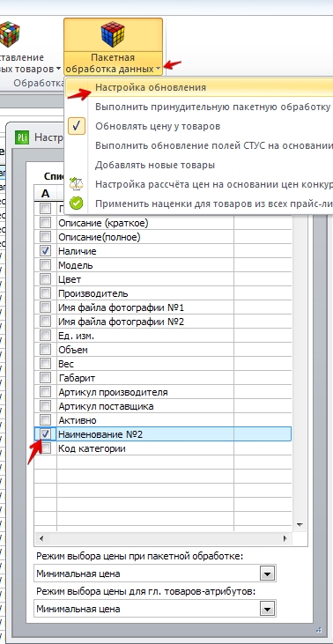
Task: Check the Артикул производителя checkbox
Action: (46, 392)
